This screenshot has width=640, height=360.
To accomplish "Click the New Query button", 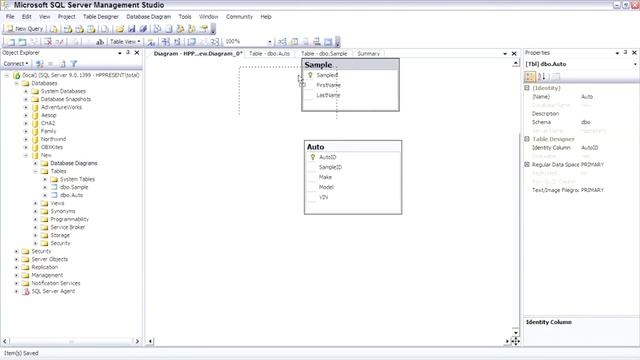I will click(24, 29).
